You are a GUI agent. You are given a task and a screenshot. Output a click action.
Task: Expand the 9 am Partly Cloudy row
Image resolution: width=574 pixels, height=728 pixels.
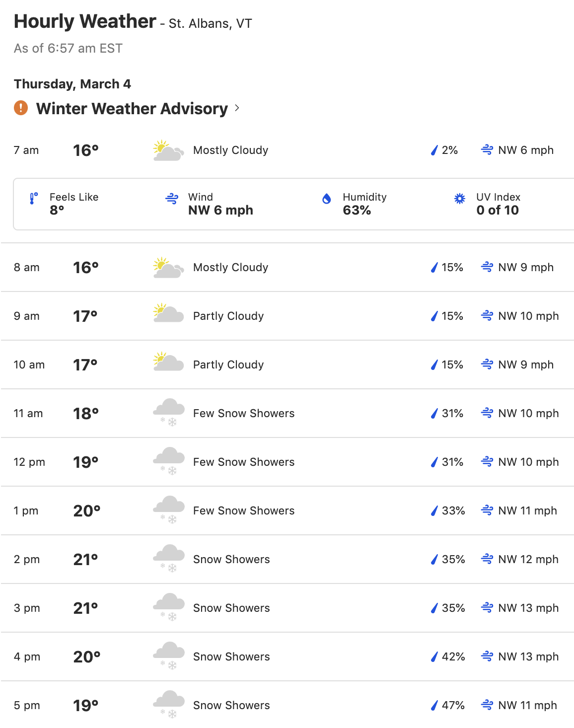point(287,316)
